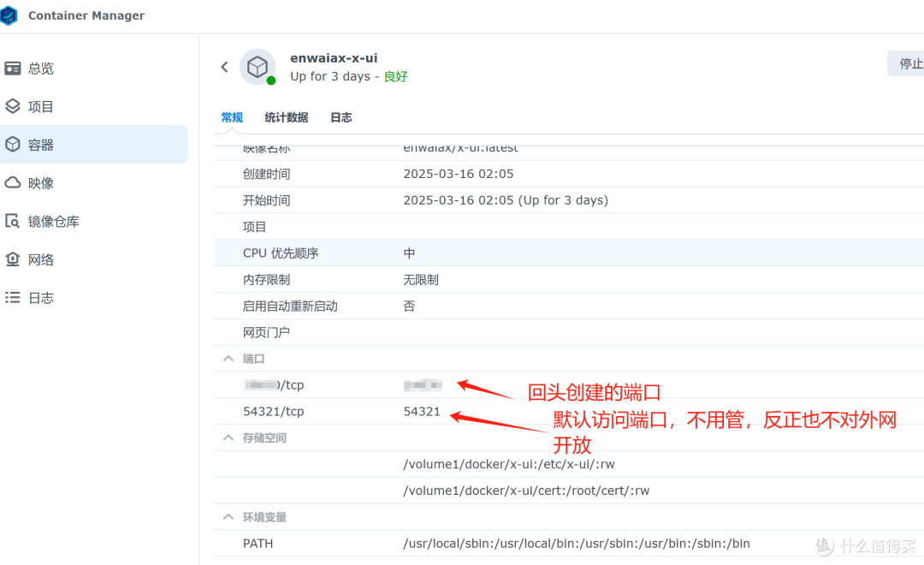Click the Container Manager title text
Viewport: 924px width, 565px height.
(86, 15)
